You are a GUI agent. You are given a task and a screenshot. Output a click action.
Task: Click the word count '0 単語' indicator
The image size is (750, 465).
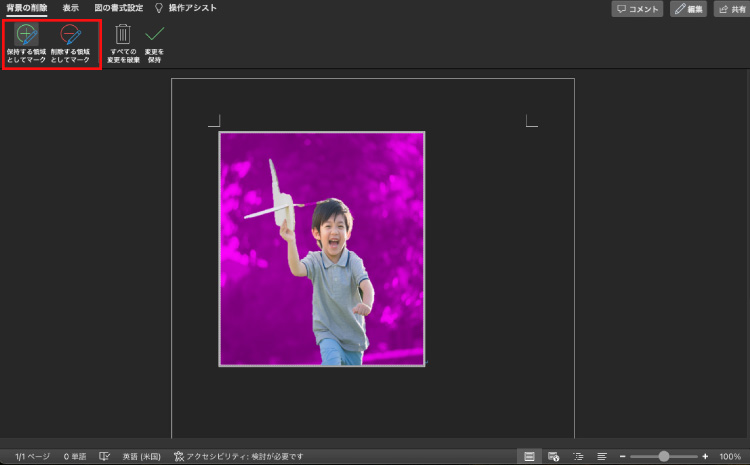(76, 456)
